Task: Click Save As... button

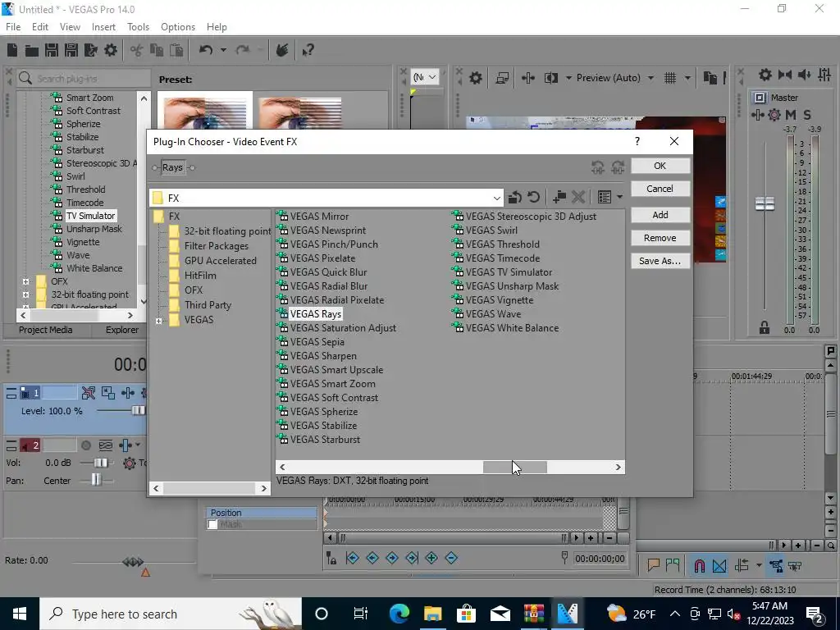Action: click(x=660, y=261)
